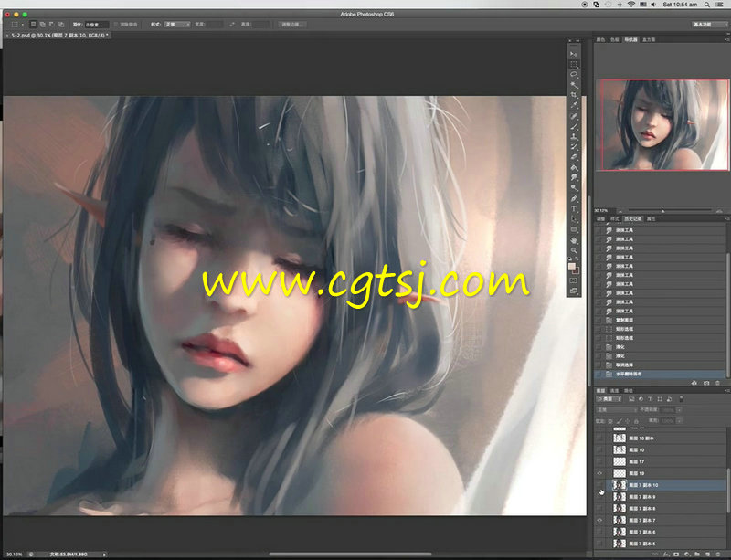
Task: Click the Add to selection icon
Action: coord(42,25)
